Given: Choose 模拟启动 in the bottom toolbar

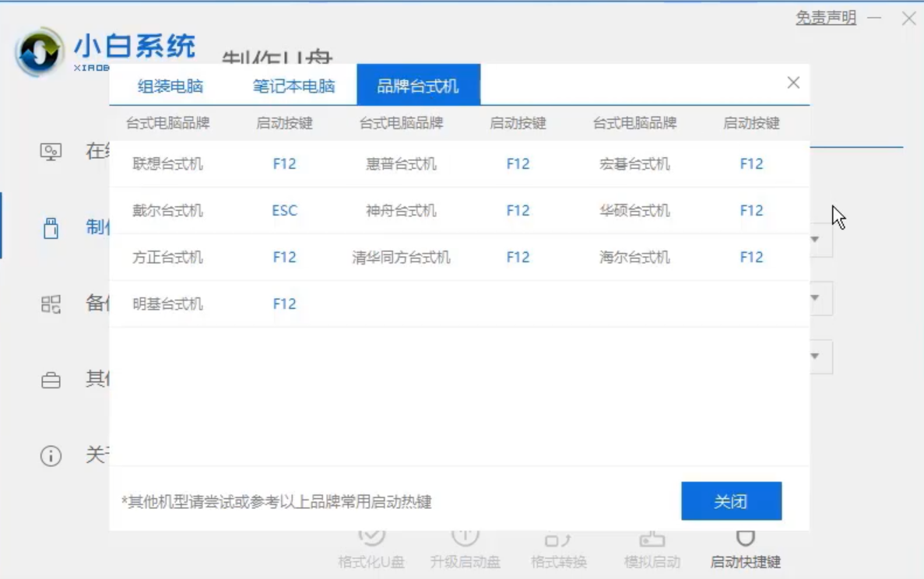Looking at the screenshot, I should click(652, 552).
